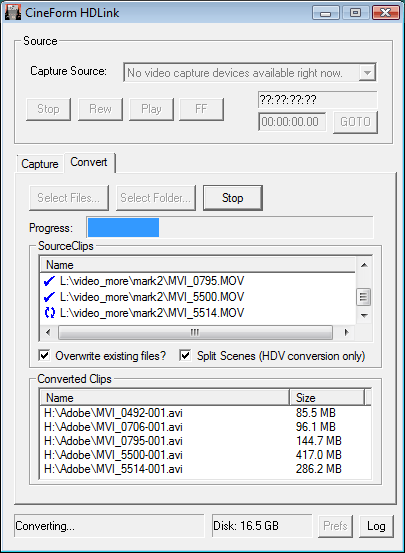Switch to the Capture tab
The image size is (405, 553).
pyautogui.click(x=40, y=164)
